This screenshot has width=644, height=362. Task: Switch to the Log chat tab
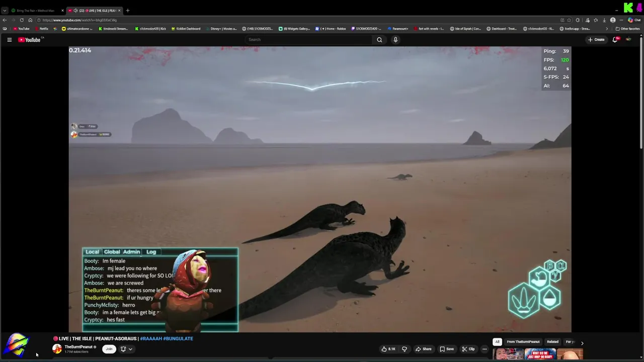(x=151, y=252)
